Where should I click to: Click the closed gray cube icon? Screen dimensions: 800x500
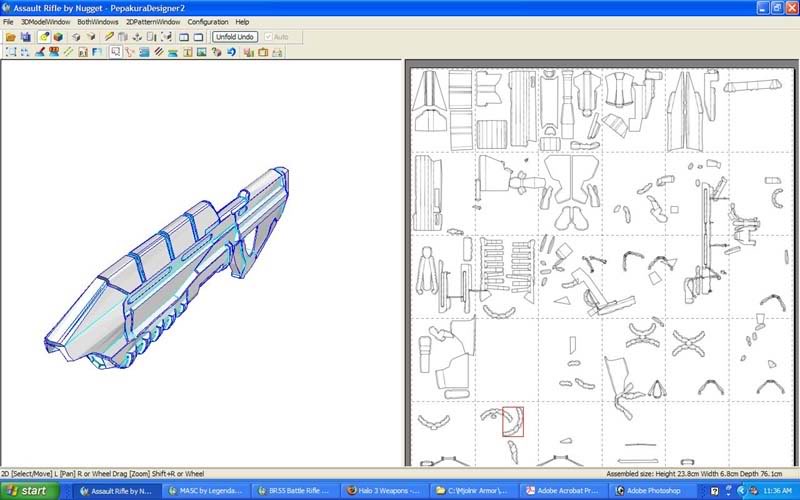coord(76,37)
